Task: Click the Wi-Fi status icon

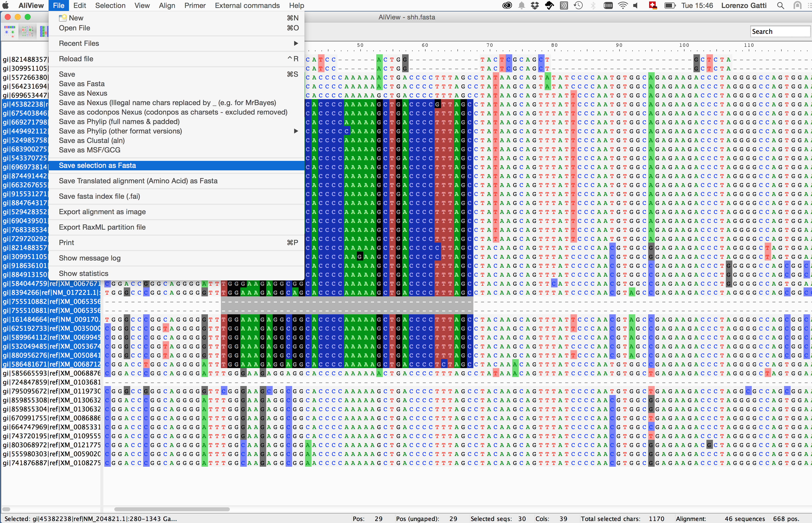Action: tap(623, 5)
